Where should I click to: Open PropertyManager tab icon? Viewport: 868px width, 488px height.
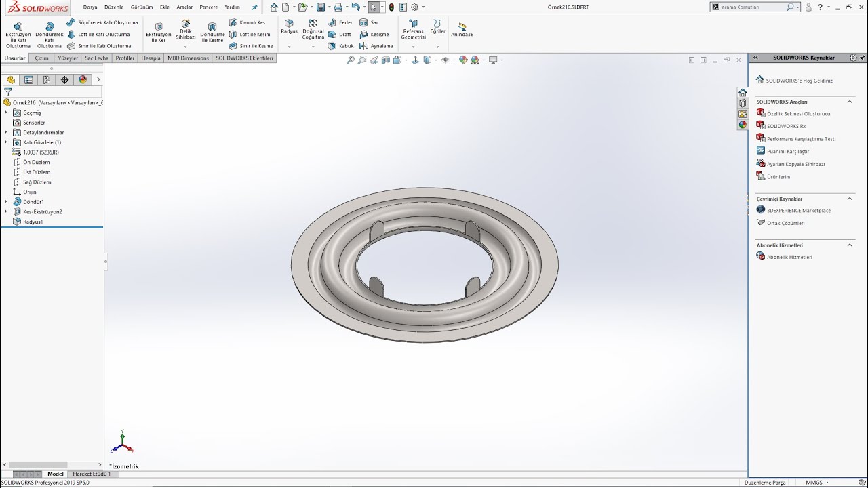[x=28, y=80]
